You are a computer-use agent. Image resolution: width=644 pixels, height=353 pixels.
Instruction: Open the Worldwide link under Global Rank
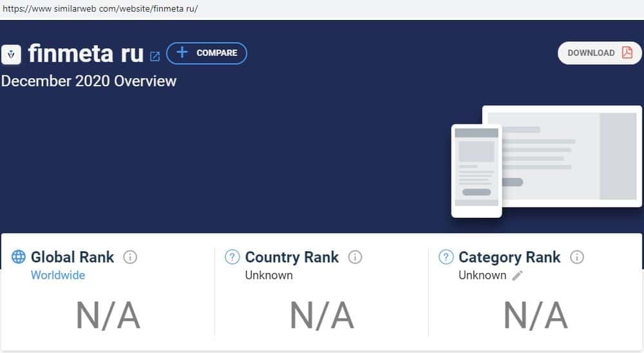(58, 275)
